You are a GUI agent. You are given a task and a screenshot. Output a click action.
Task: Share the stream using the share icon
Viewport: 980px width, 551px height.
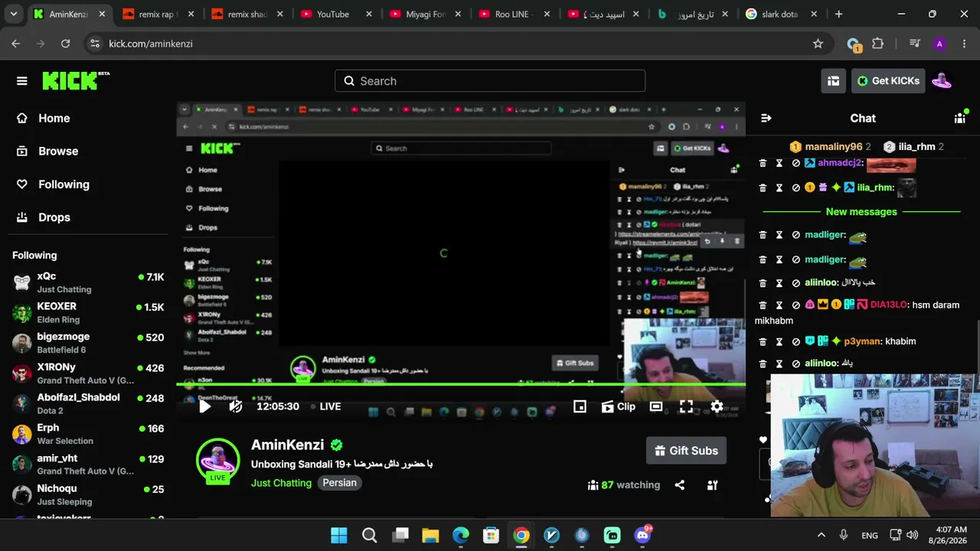[x=679, y=484]
